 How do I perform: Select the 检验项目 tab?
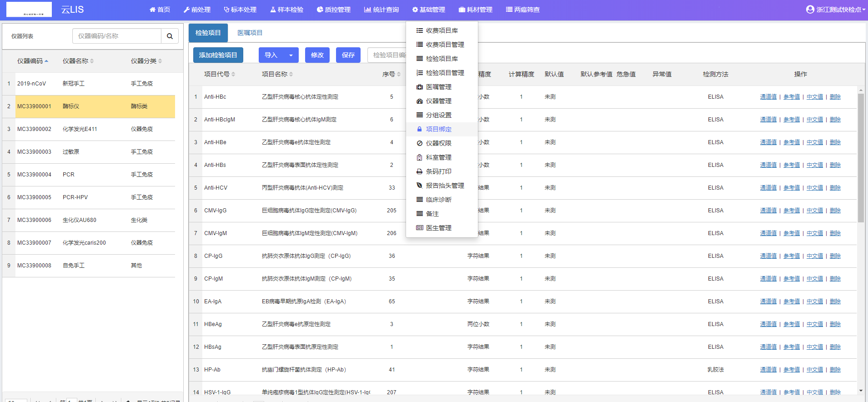coord(208,33)
